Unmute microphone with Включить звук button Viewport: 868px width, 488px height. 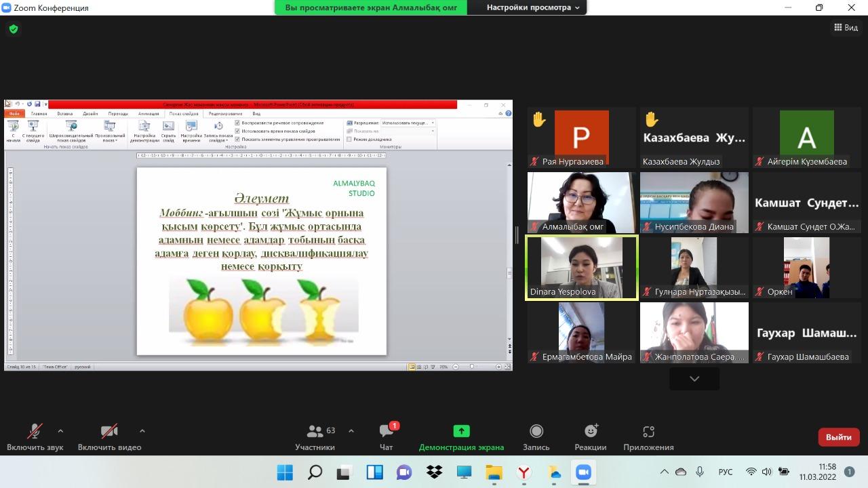[35, 436]
